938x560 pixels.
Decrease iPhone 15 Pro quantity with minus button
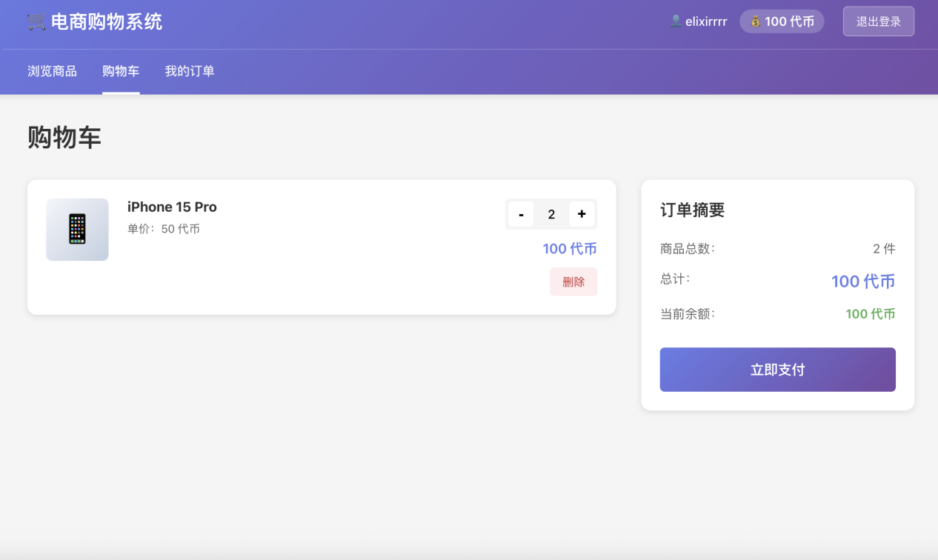point(521,214)
